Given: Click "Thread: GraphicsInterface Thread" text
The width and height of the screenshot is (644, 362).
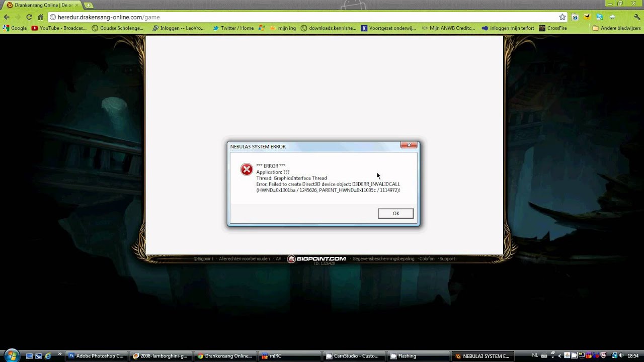Looking at the screenshot, I should click(x=291, y=178).
